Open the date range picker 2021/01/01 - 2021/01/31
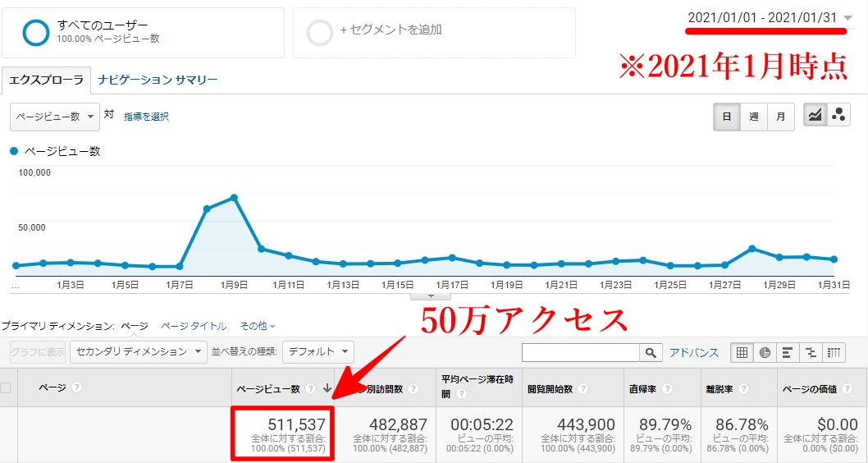This screenshot has width=868, height=463. pos(770,18)
